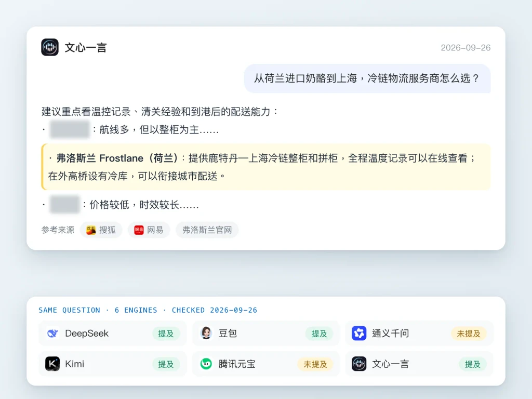532x399 pixels.
Task: Click the 提及 badge on 豆包 row
Action: pyautogui.click(x=320, y=334)
